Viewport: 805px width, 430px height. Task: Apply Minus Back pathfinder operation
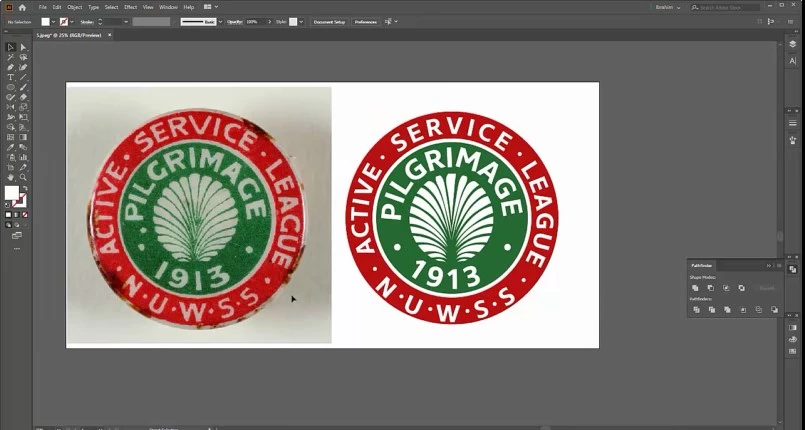pos(774,310)
